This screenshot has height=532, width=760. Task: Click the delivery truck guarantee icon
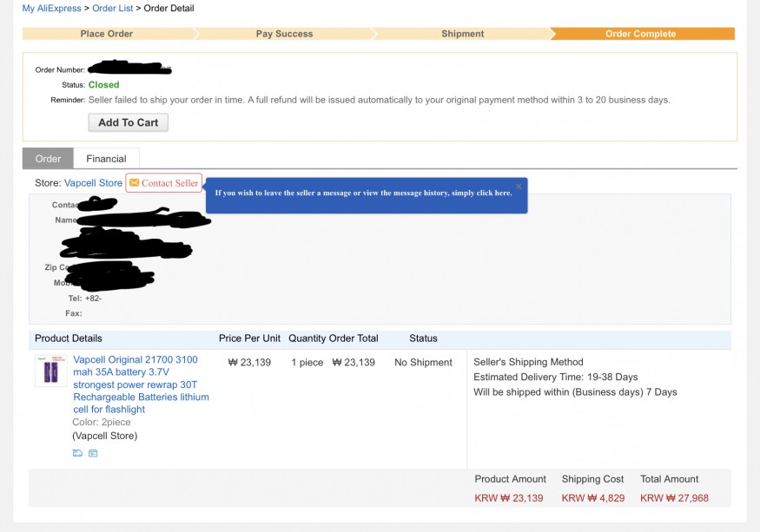(x=77, y=453)
